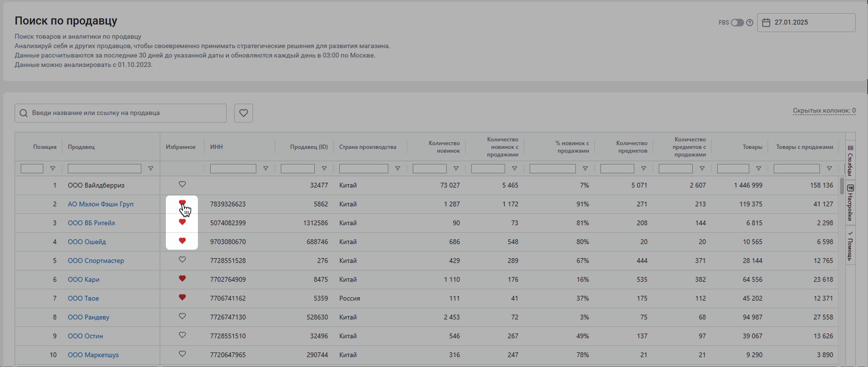The width and height of the screenshot is (868, 367).
Task: Open the Настройки side tab
Action: (x=850, y=202)
